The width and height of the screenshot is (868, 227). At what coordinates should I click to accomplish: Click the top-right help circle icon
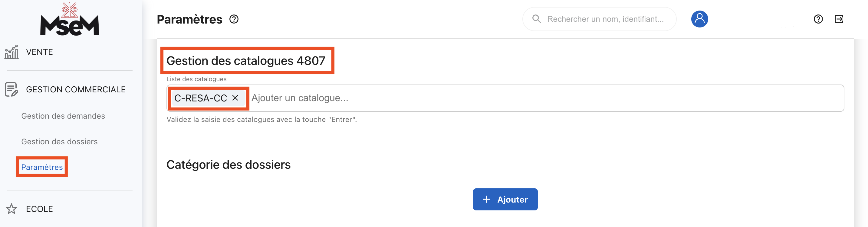click(818, 19)
